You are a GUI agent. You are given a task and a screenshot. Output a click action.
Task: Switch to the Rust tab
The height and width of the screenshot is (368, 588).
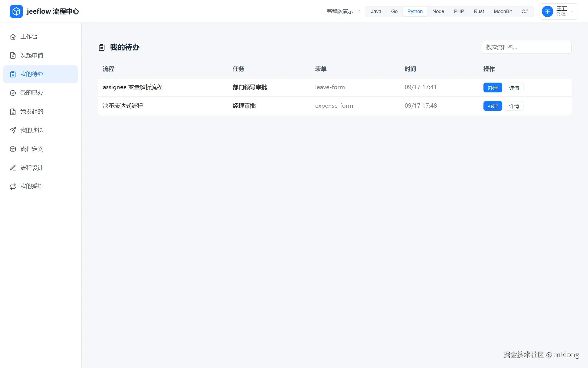479,11
